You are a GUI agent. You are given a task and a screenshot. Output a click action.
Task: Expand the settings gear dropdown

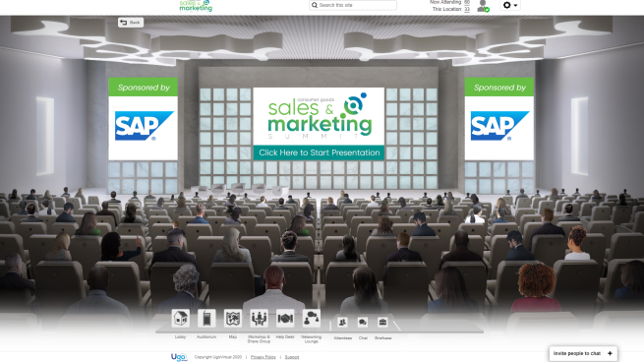click(x=510, y=5)
